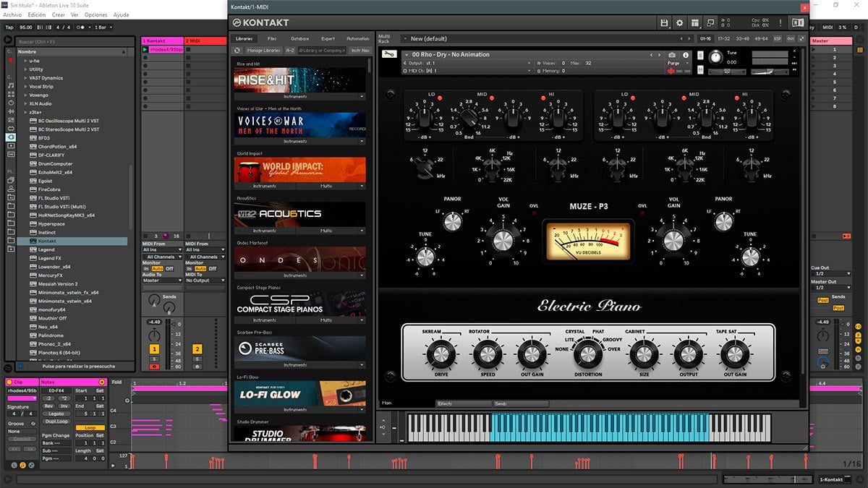The height and width of the screenshot is (488, 868).
Task: Click the Tap tempo button
Action: coord(9,27)
